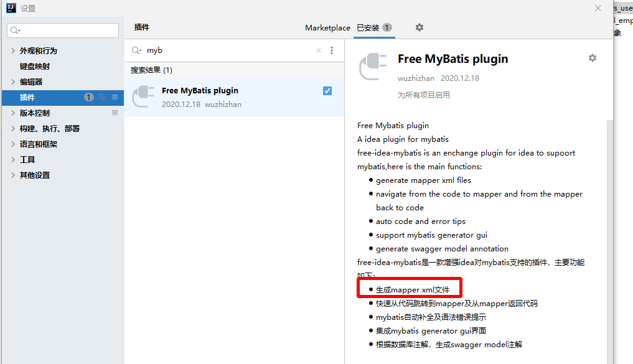Viewport: 633px width, 364px height.
Task: Expand the 构建、执行、部署 group
Action: [x=13, y=128]
